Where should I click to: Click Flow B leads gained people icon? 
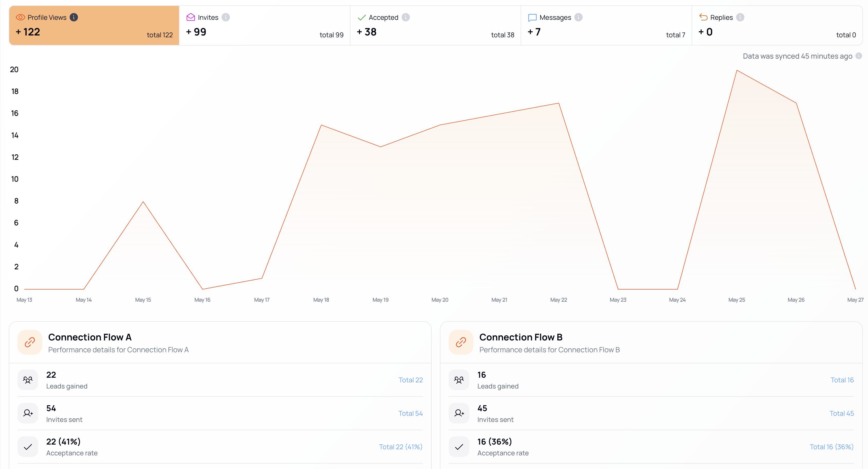click(459, 380)
